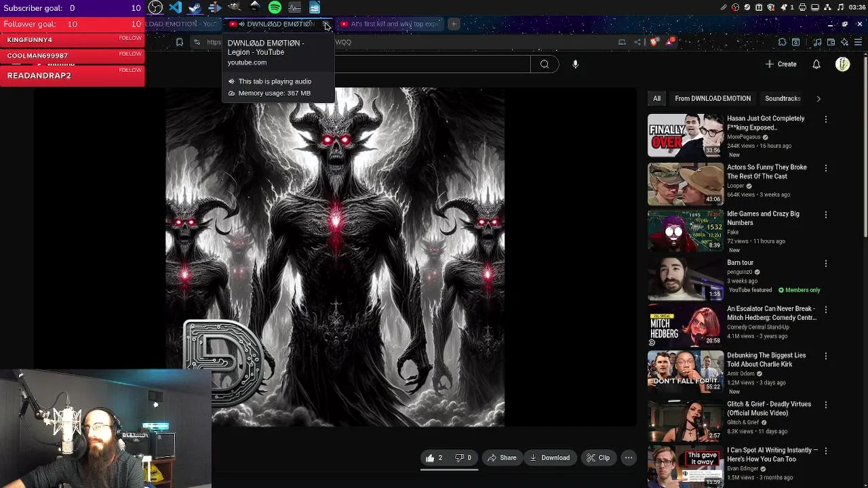Open the system monitor taskbar icon

294,7
